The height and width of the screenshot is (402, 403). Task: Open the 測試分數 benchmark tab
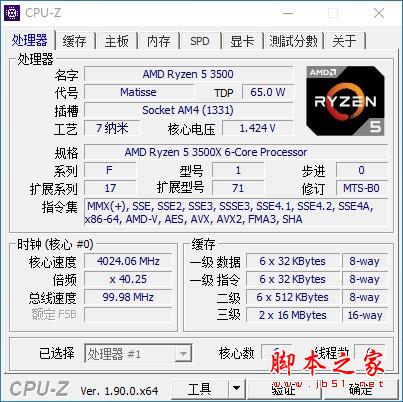(x=294, y=41)
